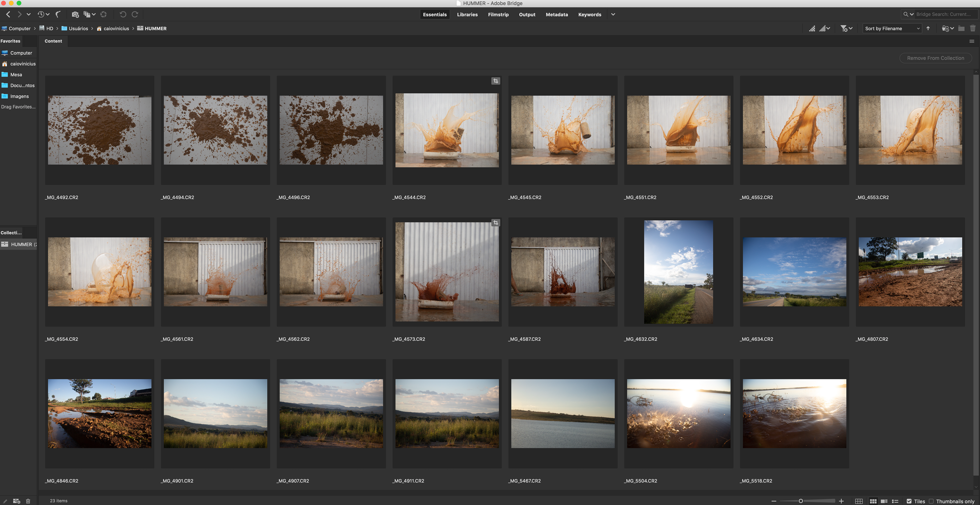Click the Get Photos from Camera icon

[75, 15]
